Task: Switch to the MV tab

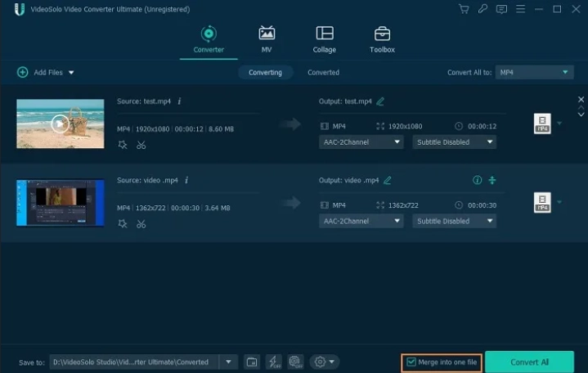Action: (x=267, y=39)
